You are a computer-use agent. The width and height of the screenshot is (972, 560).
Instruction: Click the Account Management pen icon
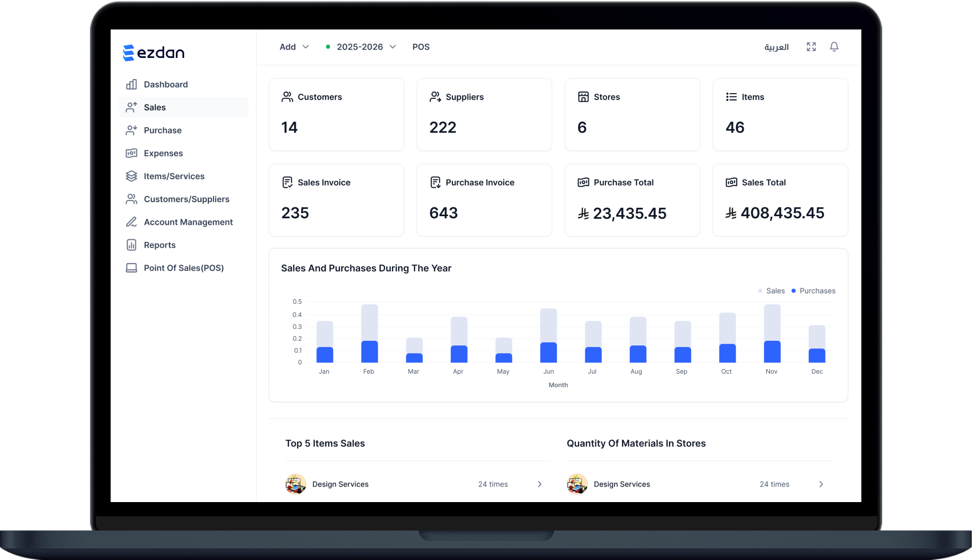coord(132,222)
